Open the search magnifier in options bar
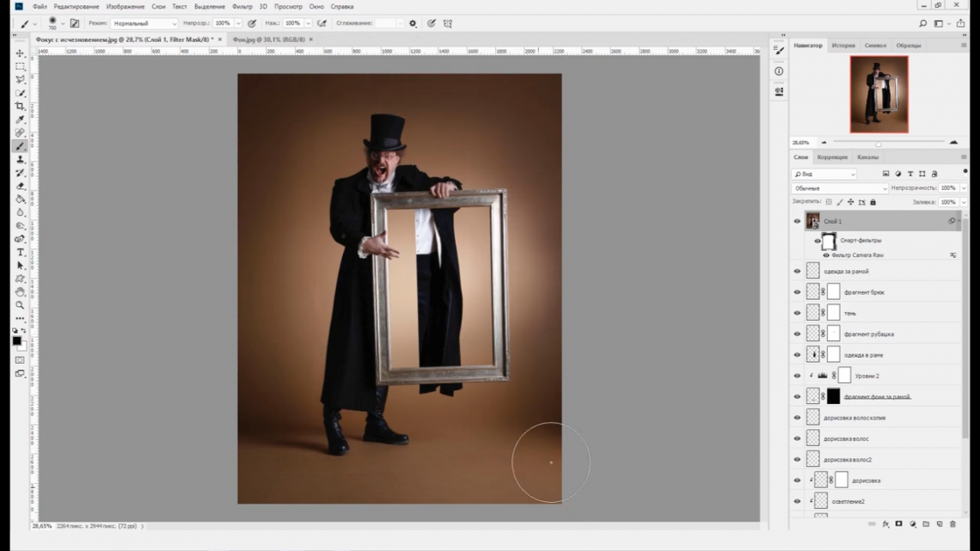Viewport: 980px width, 551px height. [922, 23]
